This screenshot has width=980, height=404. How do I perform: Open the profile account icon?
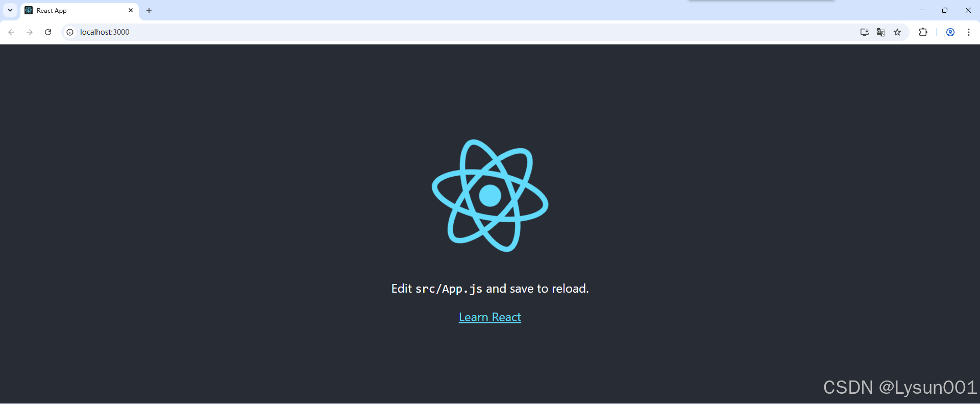pos(950,32)
